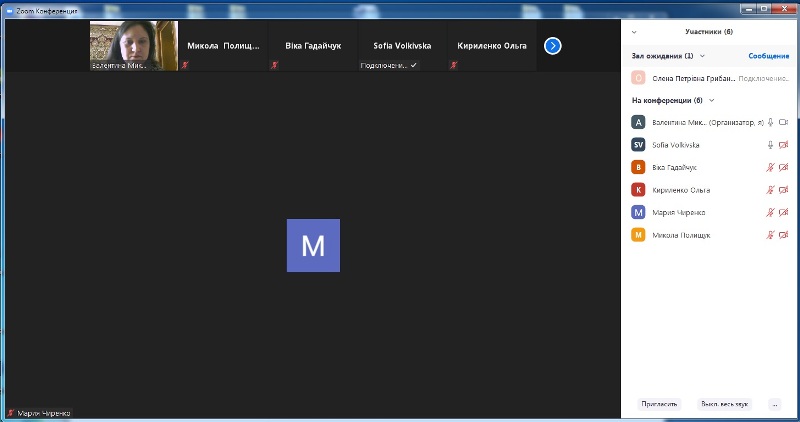Viewport: 800px width, 422px height.
Task: Select Валентина's video thumbnail
Action: tap(134, 46)
